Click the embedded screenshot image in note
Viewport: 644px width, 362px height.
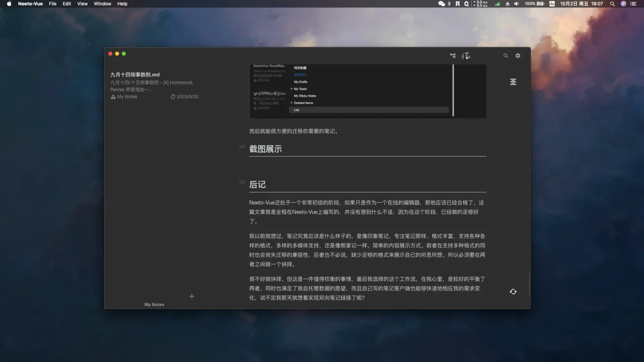368,91
